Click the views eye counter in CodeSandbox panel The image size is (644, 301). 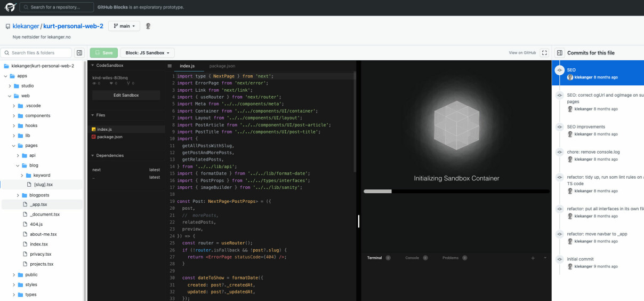click(96, 83)
